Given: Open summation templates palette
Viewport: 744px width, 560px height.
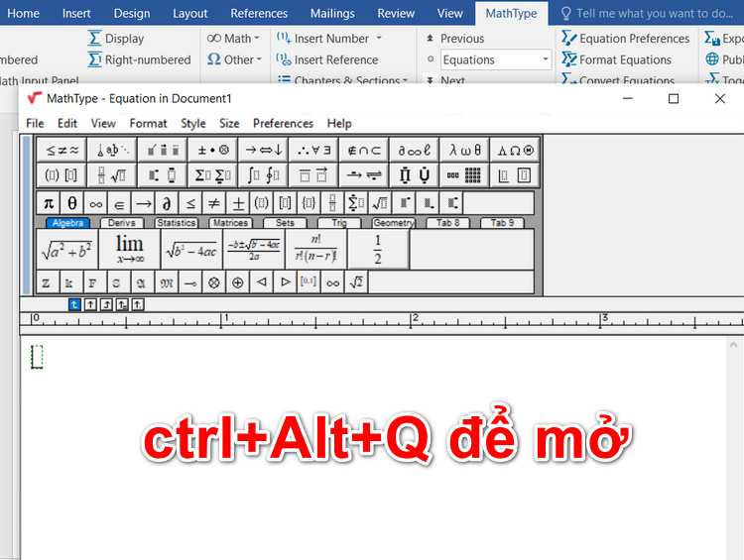Looking at the screenshot, I should [213, 175].
